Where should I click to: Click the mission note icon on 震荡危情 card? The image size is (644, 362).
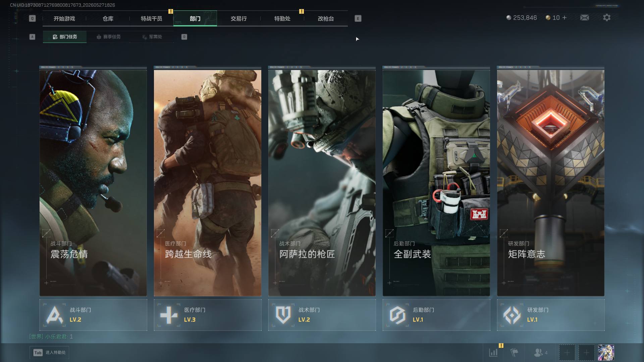(x=46, y=233)
